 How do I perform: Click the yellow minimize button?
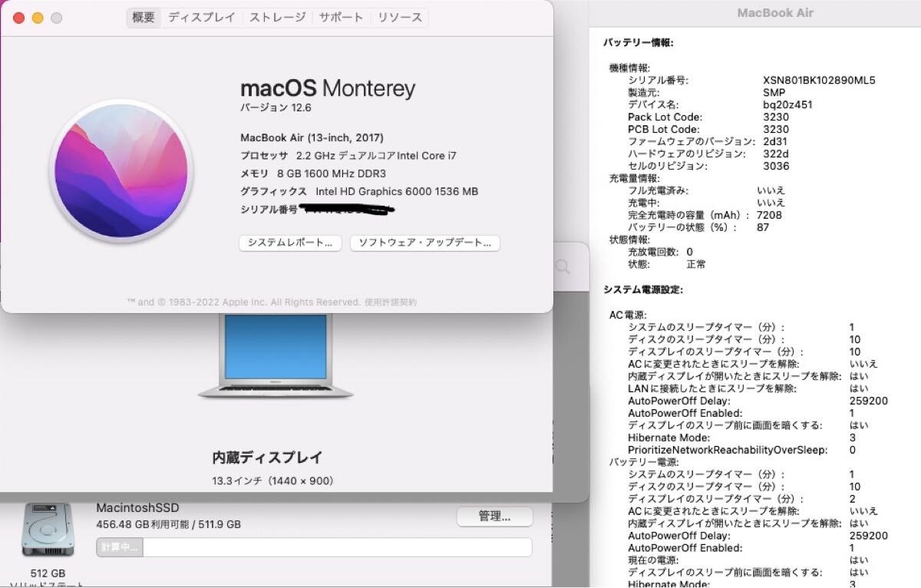[38, 18]
